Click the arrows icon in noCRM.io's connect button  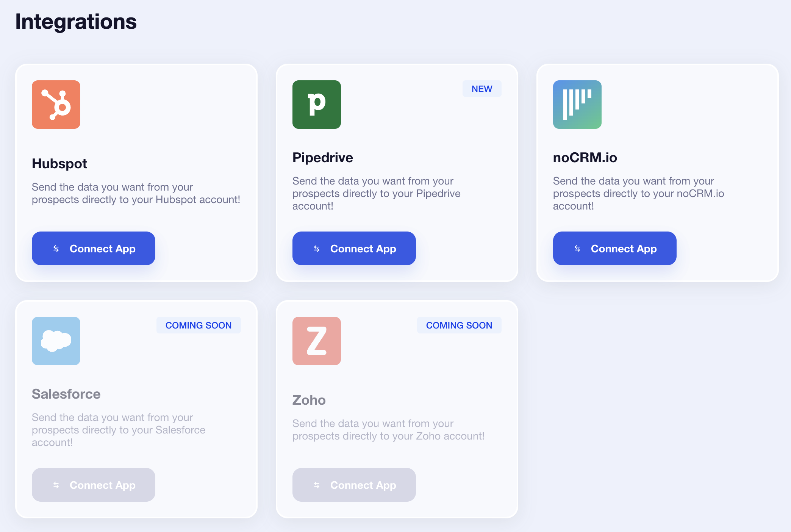[577, 249]
